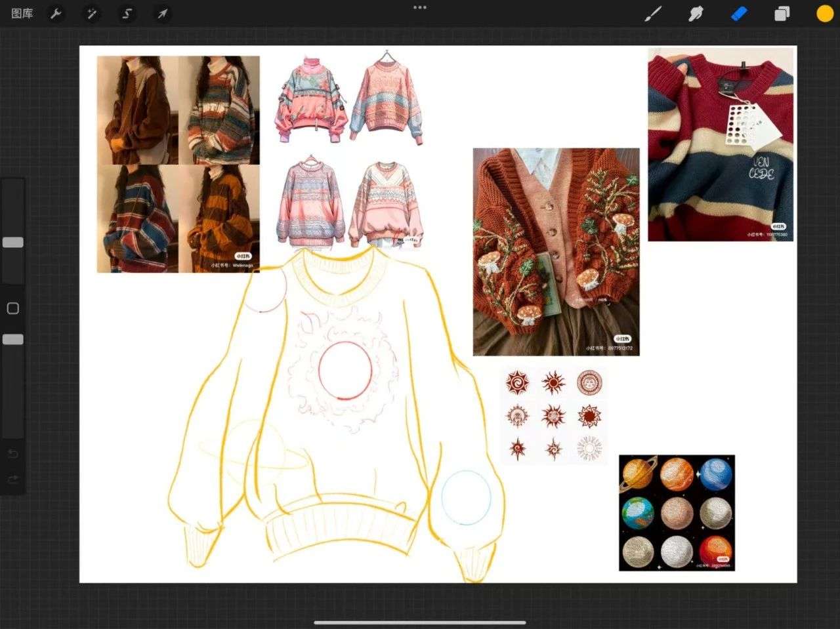Open the Actions wrench menu
The image size is (840, 629).
56,14
